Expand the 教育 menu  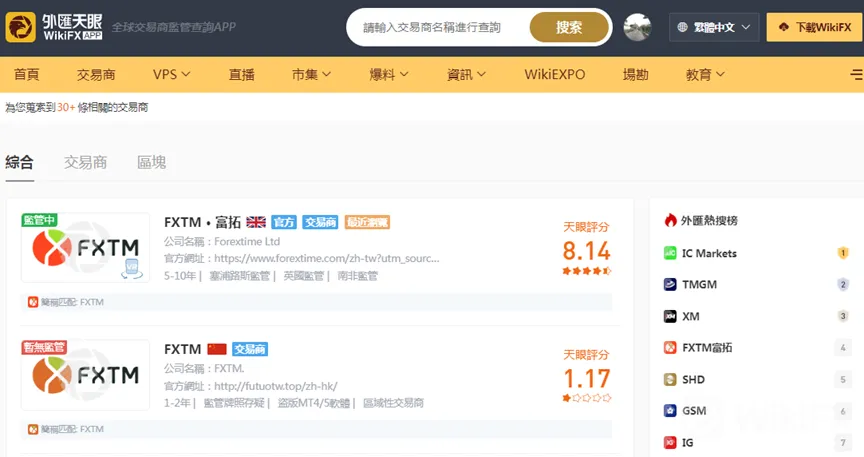[x=705, y=74]
